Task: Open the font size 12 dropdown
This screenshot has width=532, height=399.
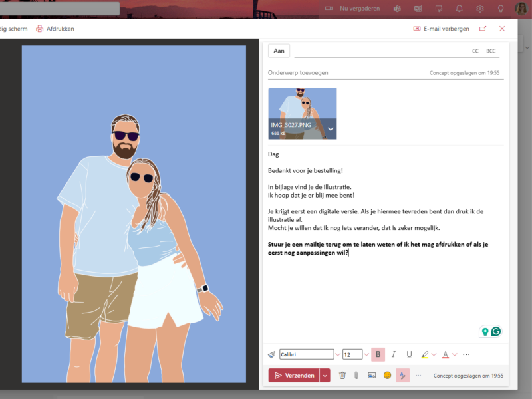Action: click(366, 354)
